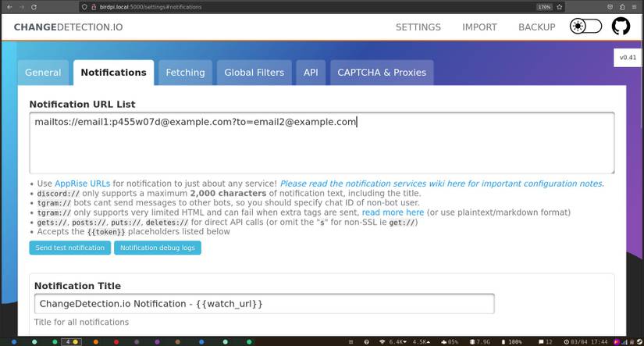Click the Firefox tray icon
This screenshot has height=346, width=644.
point(617,342)
